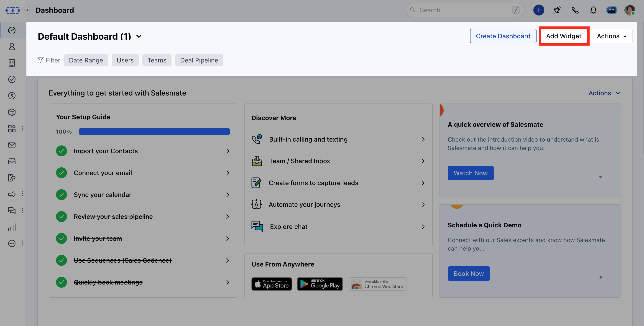Image resolution: width=644 pixels, height=326 pixels.
Task: Open the Email envelope icon in sidebar
Action: pos(12,145)
